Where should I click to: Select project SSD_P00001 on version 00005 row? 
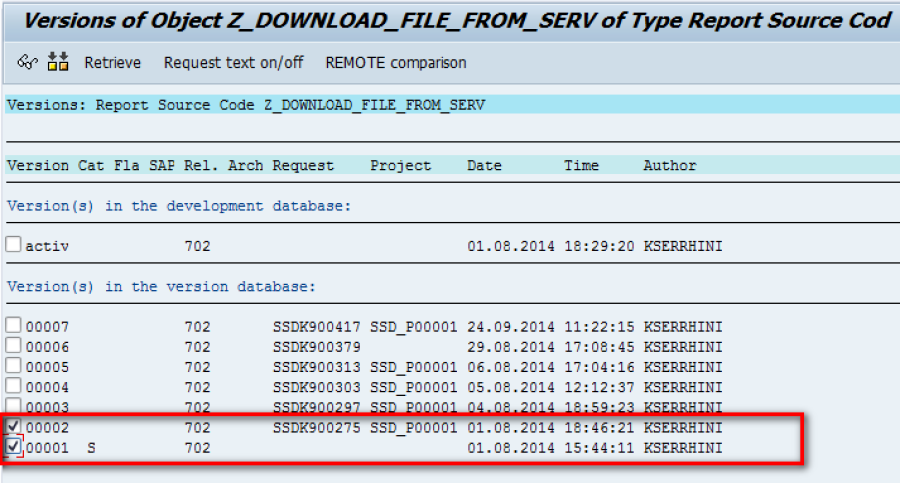click(x=413, y=368)
